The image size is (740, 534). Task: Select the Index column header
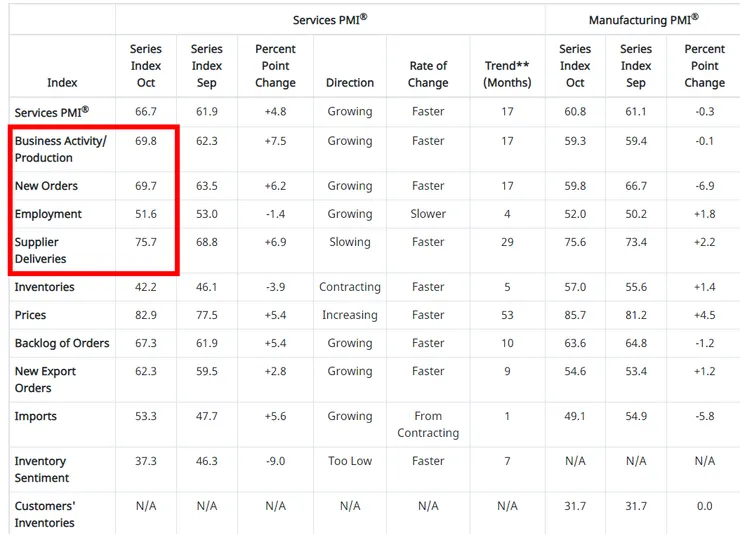tap(62, 82)
